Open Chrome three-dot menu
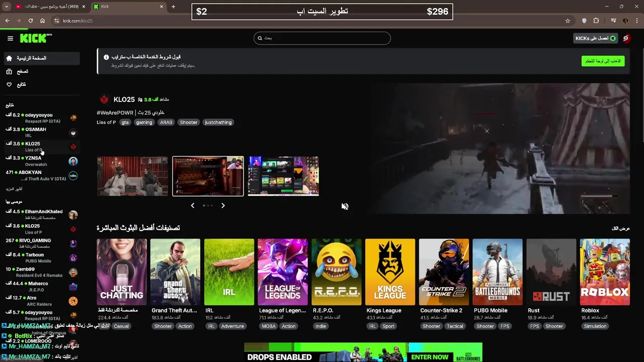 pos(637,21)
